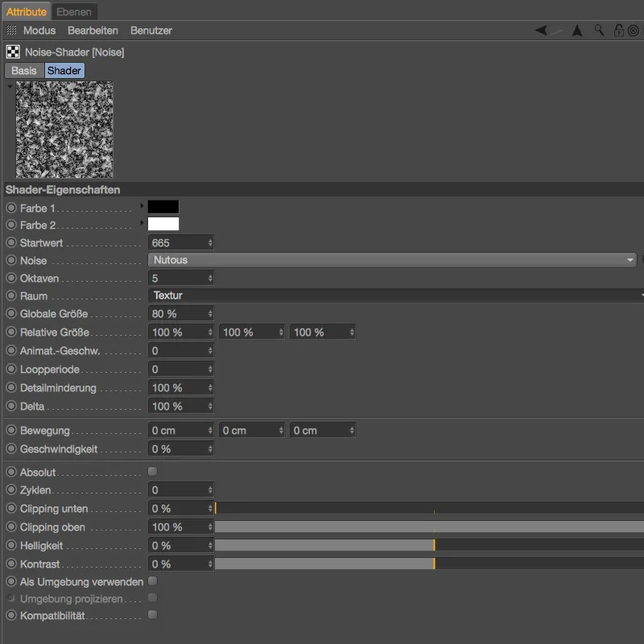
Task: Click the Helligkeit slider bar
Action: click(x=429, y=546)
